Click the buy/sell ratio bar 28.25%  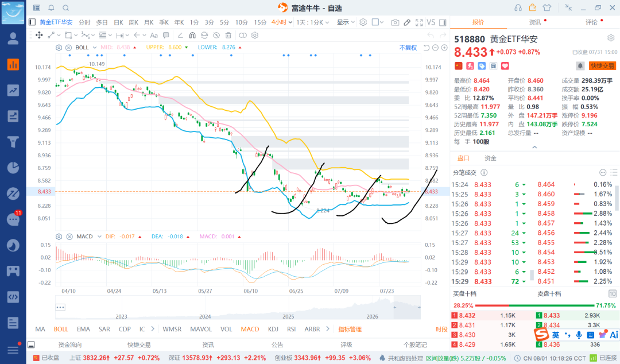(534, 305)
